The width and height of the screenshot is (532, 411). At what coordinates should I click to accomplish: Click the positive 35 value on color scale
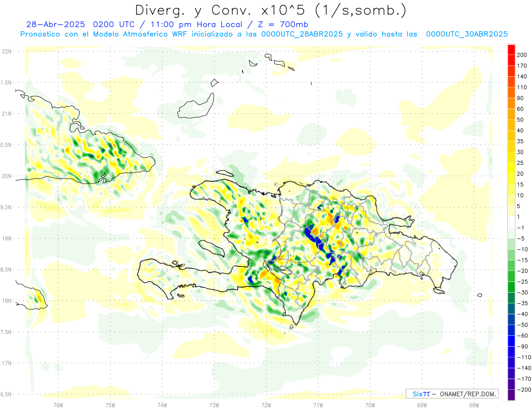(521, 141)
